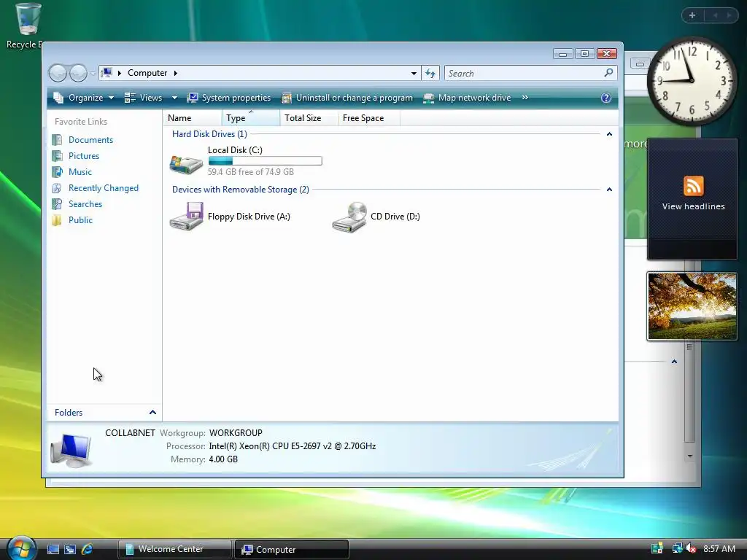The height and width of the screenshot is (560, 747).
Task: Click the network tray icon
Action: [676, 548]
